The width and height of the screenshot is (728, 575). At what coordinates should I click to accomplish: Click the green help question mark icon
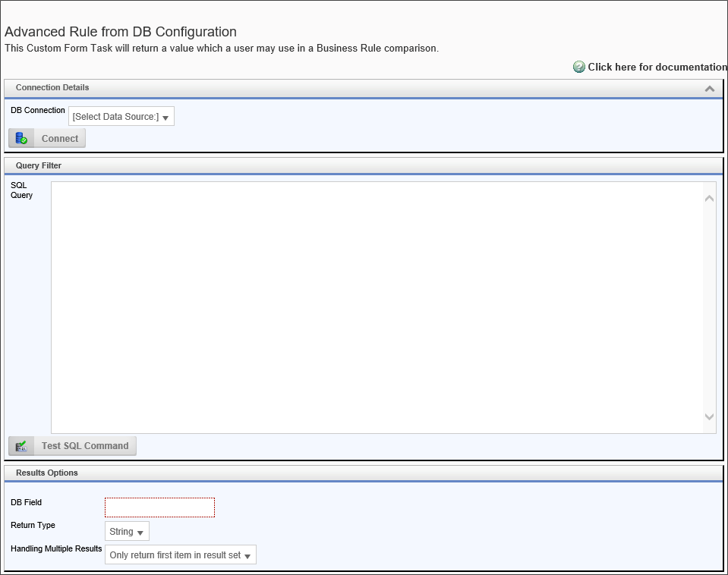coord(579,67)
